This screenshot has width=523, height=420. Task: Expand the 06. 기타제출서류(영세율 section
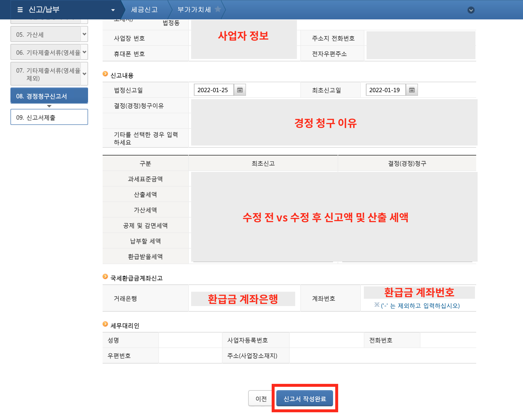(84, 52)
